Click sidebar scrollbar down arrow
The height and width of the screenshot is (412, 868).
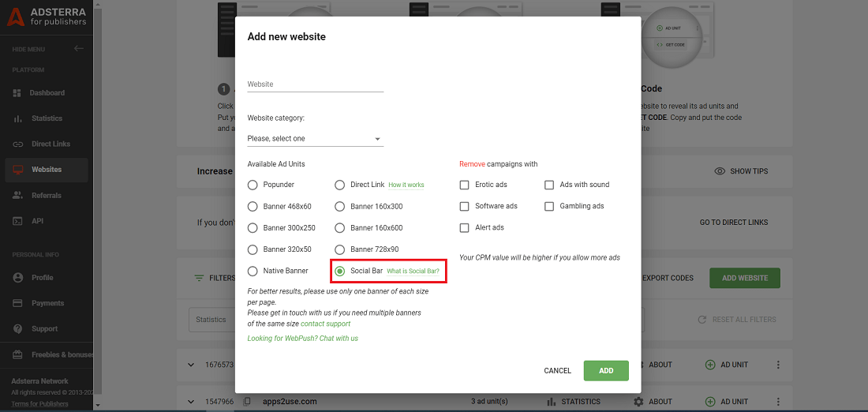(x=98, y=406)
